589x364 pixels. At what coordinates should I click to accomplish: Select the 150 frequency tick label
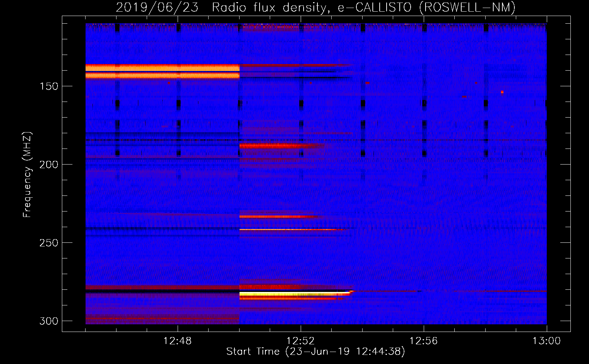click(49, 86)
